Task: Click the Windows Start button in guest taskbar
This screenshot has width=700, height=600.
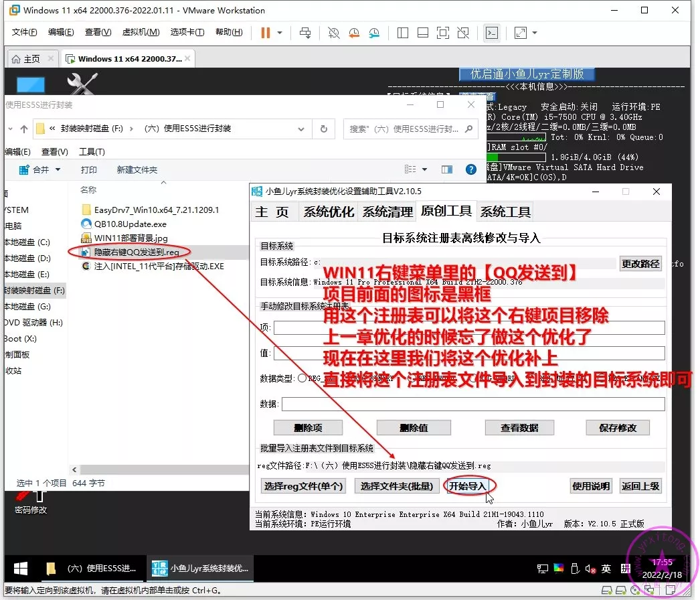Action: pyautogui.click(x=21, y=569)
